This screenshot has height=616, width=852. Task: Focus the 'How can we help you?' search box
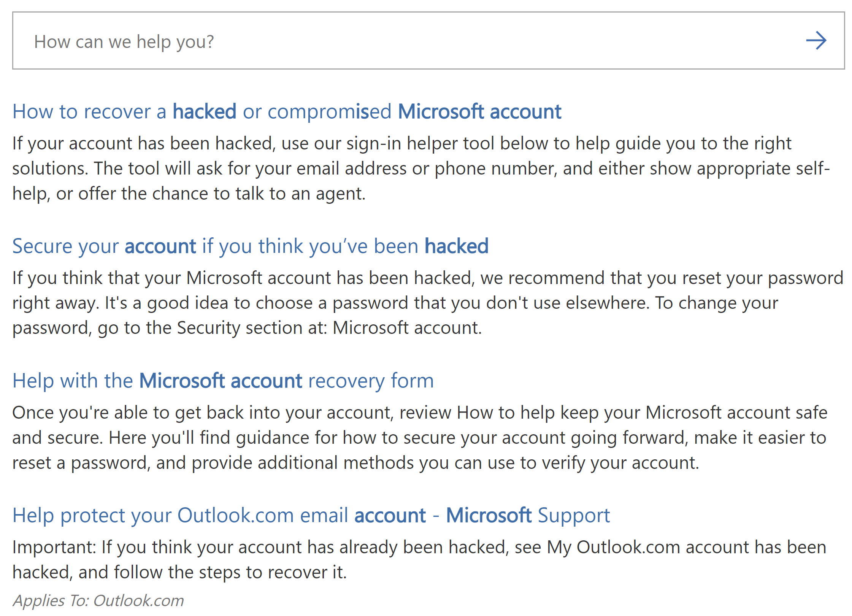click(x=428, y=41)
